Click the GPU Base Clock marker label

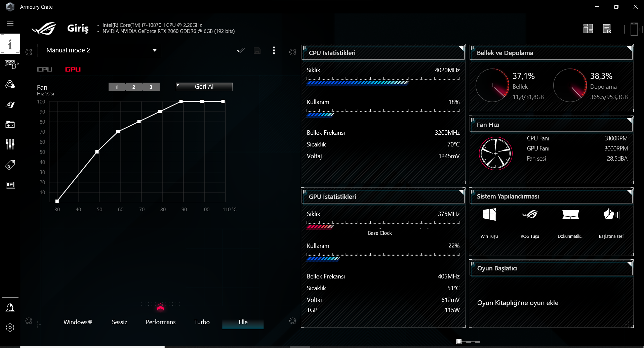(x=380, y=233)
